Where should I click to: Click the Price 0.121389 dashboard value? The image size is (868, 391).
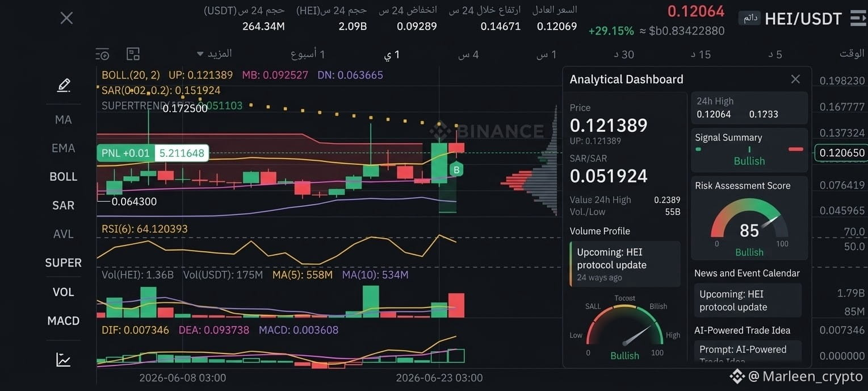click(x=609, y=125)
